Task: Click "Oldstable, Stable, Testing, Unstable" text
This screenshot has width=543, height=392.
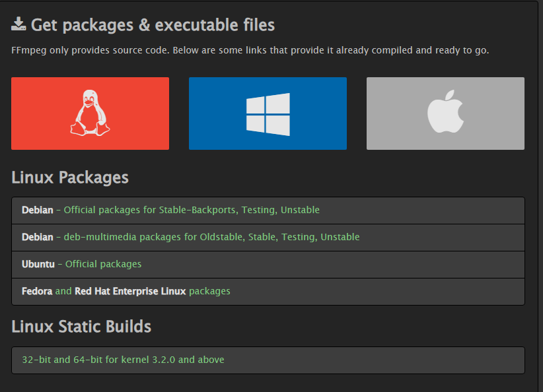Action: click(279, 237)
